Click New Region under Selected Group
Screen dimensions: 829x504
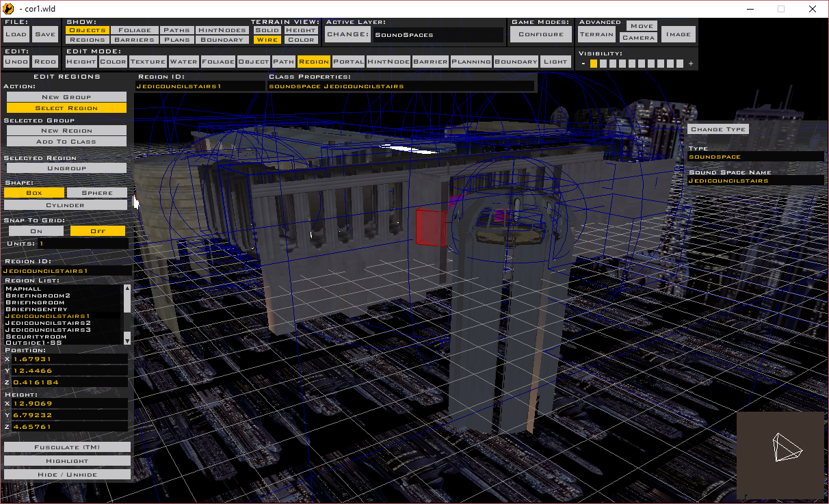coord(66,131)
